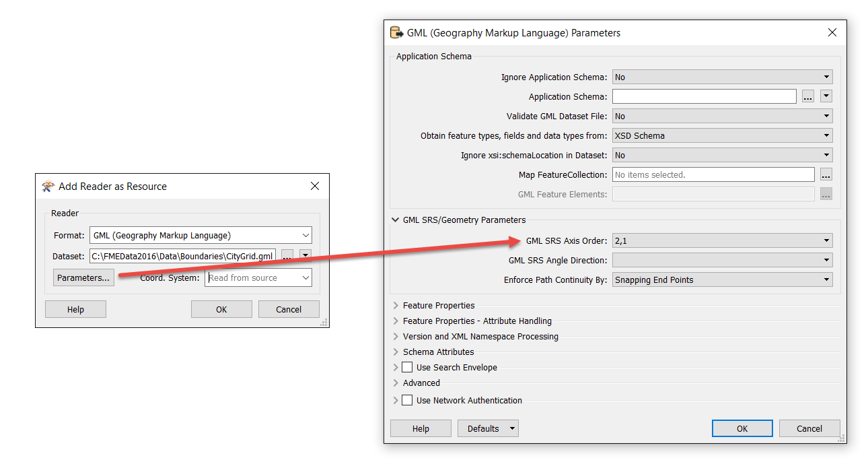
Task: Expand the Advanced section
Action: pos(396,383)
